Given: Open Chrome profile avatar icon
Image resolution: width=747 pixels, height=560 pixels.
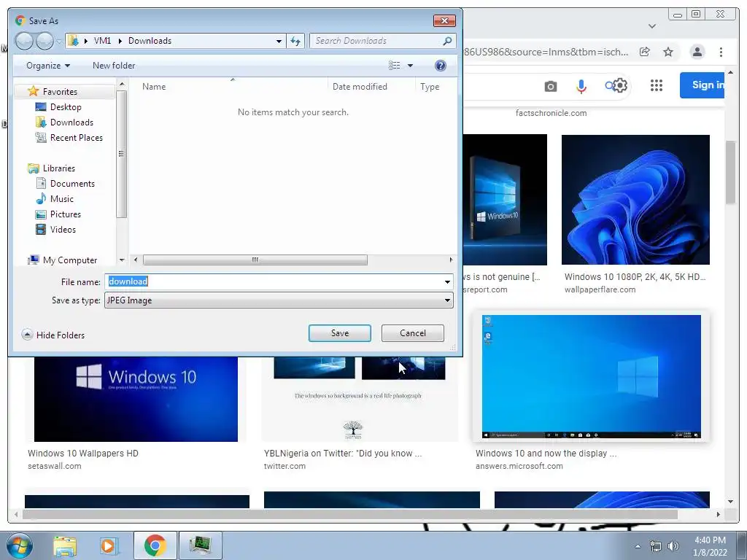Looking at the screenshot, I should coord(697,52).
